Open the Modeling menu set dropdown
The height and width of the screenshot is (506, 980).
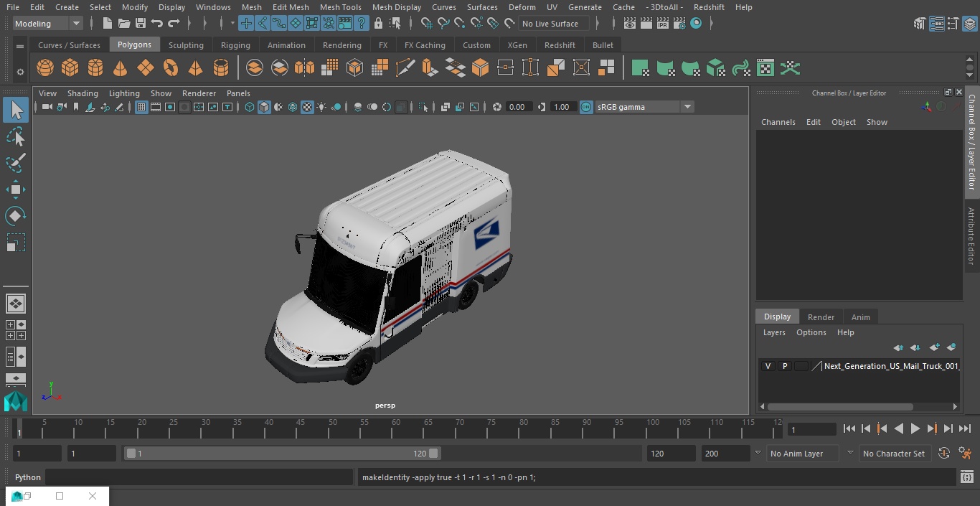coord(48,24)
